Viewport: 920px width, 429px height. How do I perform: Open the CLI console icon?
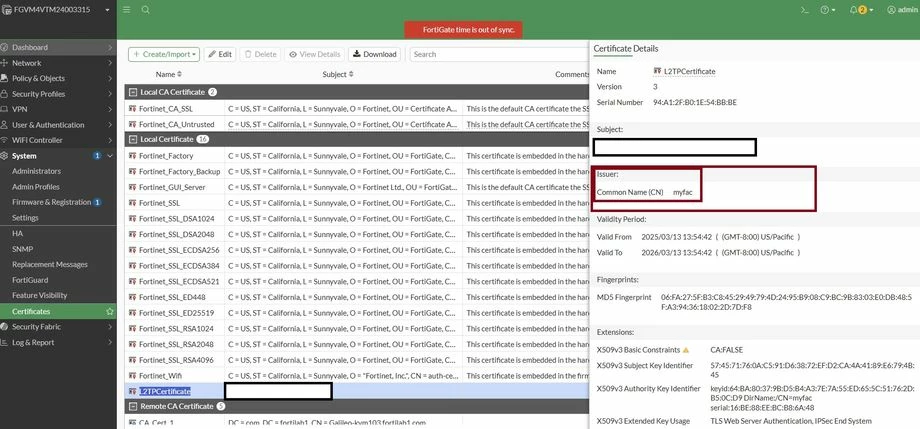pos(806,10)
